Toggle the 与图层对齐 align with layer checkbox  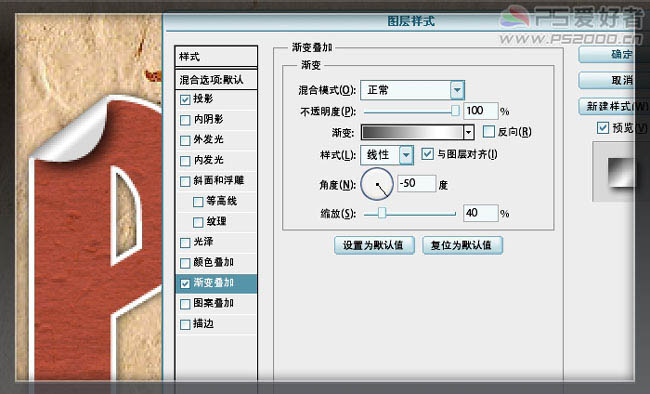point(427,154)
